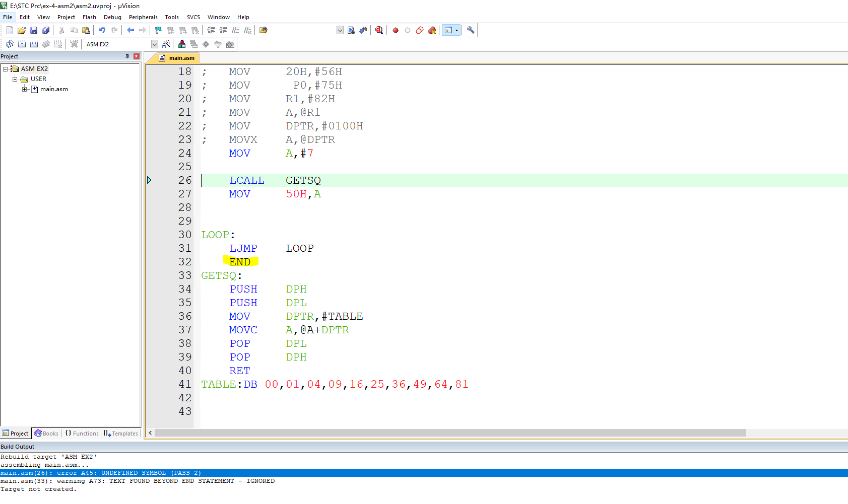848x504 pixels.
Task: Undo the last edit
Action: pyautogui.click(x=102, y=30)
